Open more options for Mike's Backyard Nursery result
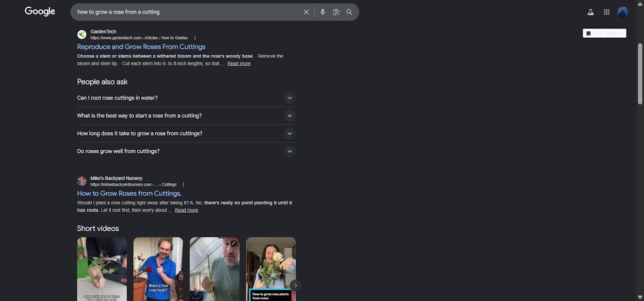This screenshot has width=644, height=301. (x=183, y=184)
